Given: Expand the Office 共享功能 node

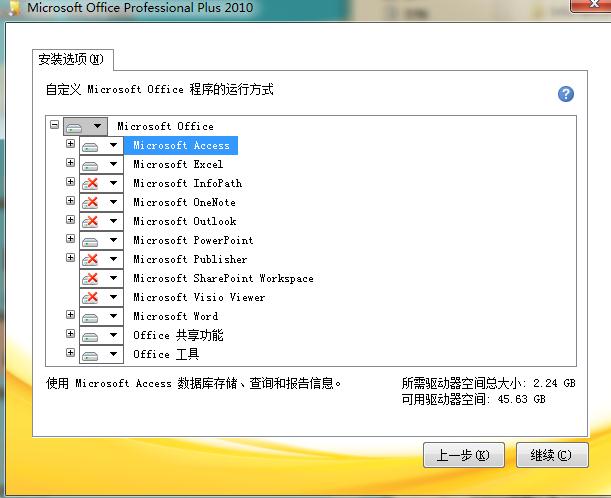Looking at the screenshot, I should coord(71,334).
